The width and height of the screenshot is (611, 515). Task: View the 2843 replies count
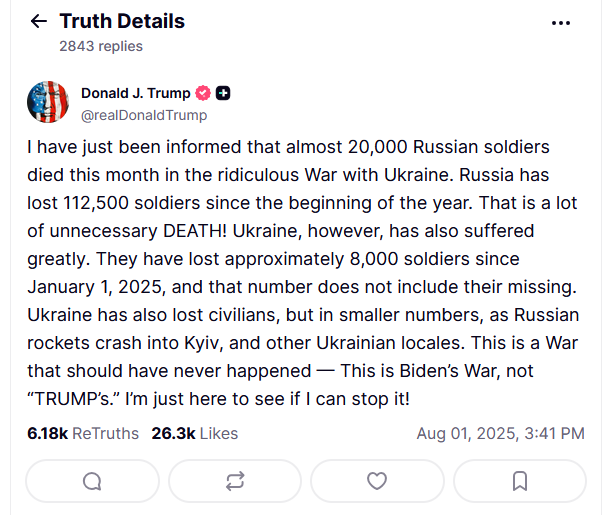(101, 46)
